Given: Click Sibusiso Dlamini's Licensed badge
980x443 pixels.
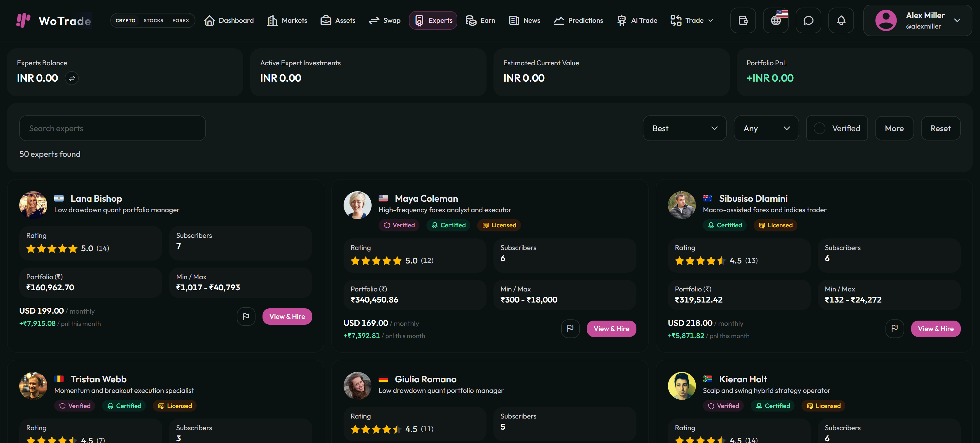Looking at the screenshot, I should click(x=775, y=225).
